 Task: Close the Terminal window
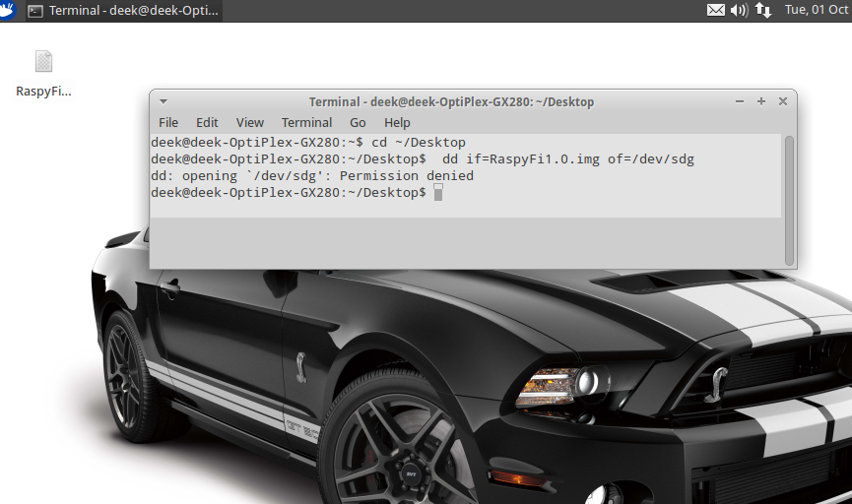pyautogui.click(x=783, y=101)
